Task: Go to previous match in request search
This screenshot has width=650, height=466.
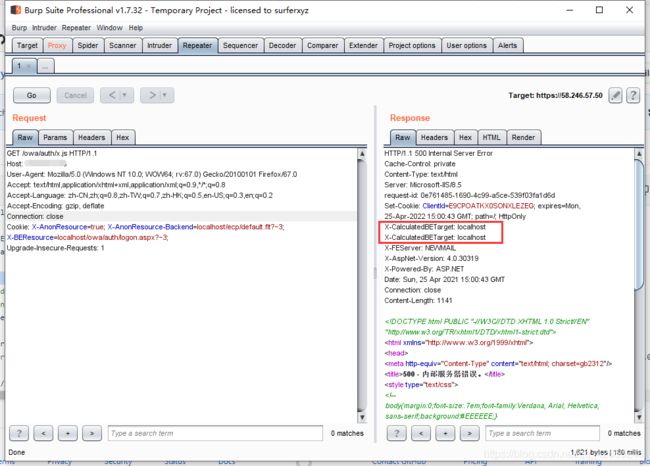Action: click(43, 433)
